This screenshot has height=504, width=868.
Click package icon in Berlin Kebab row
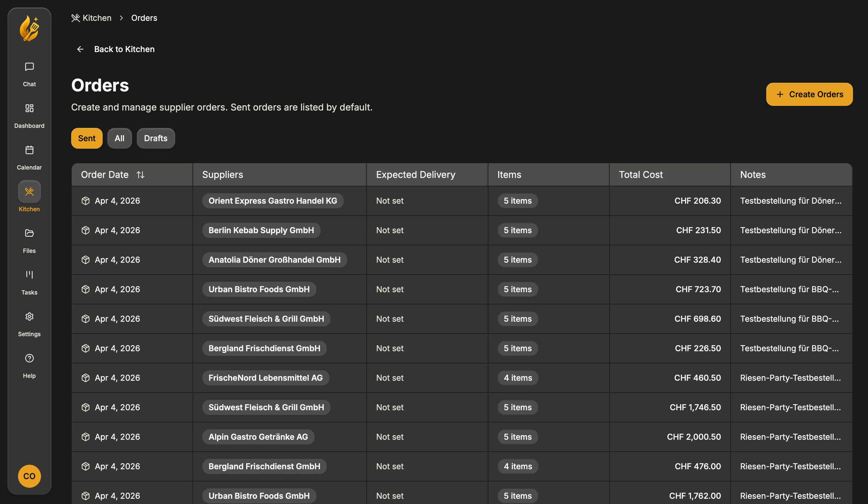85,230
